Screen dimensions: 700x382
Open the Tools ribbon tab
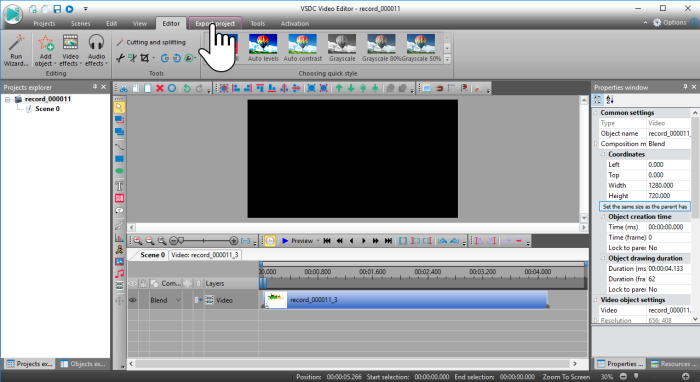point(258,24)
